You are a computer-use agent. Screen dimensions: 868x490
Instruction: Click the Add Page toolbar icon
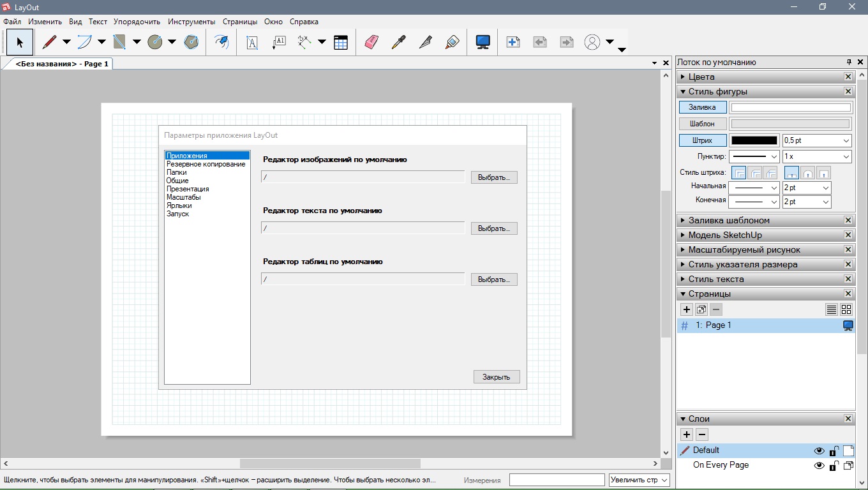[x=513, y=43]
